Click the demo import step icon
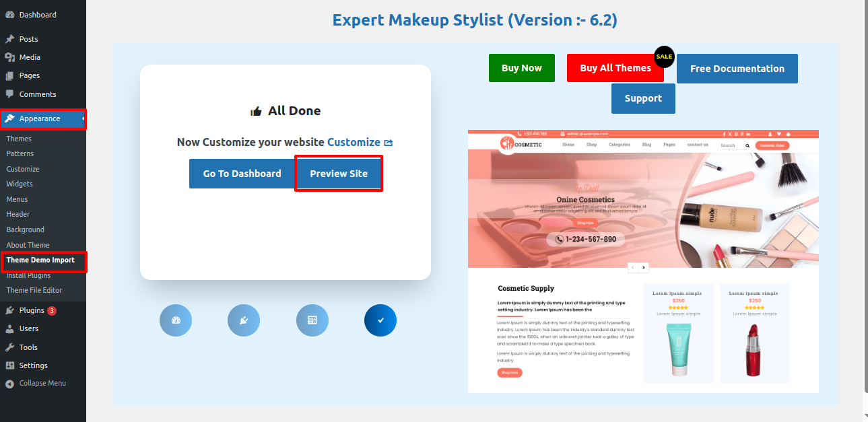 click(x=312, y=320)
